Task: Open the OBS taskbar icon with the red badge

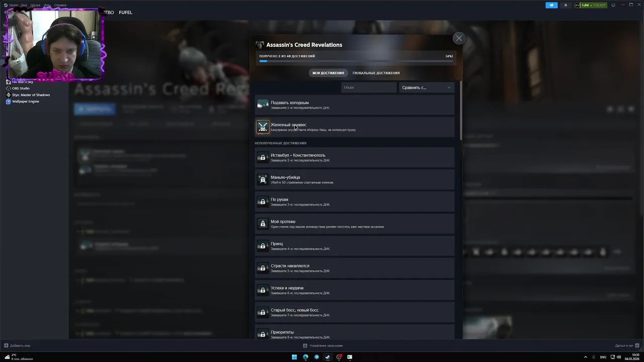Action: click(x=339, y=357)
